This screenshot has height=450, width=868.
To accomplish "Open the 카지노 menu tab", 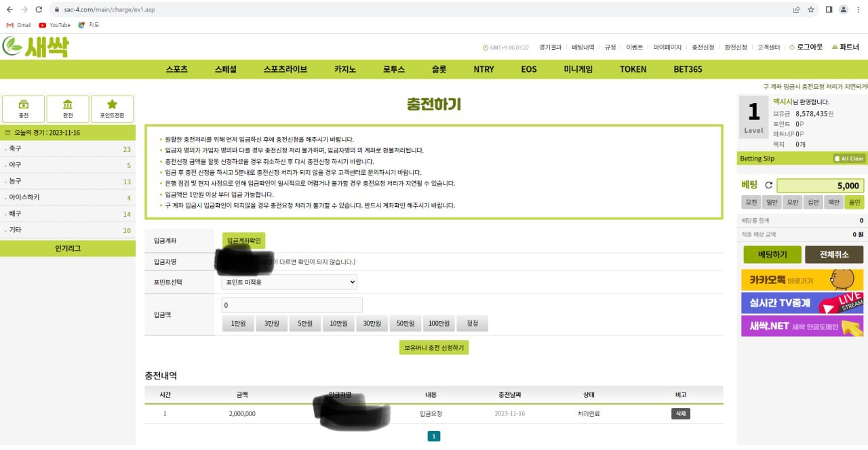I will pyautogui.click(x=344, y=69).
